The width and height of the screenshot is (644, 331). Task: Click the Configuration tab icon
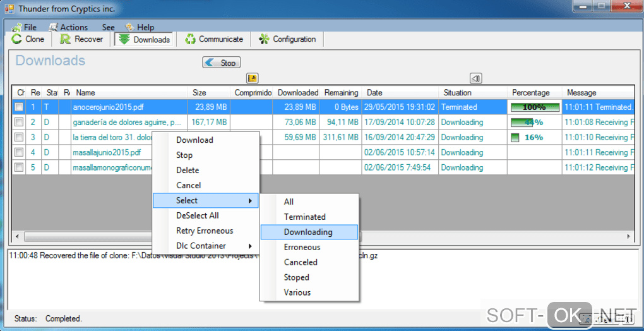pos(264,39)
